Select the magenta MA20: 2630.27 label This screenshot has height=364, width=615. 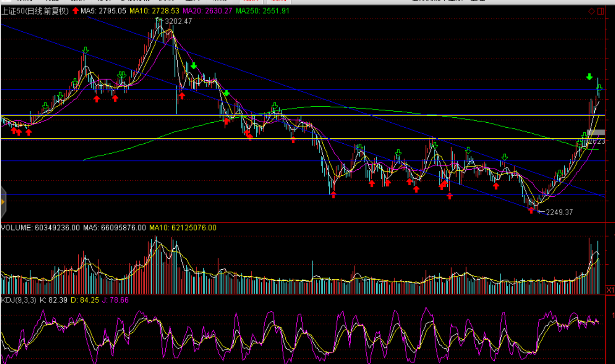click(207, 11)
